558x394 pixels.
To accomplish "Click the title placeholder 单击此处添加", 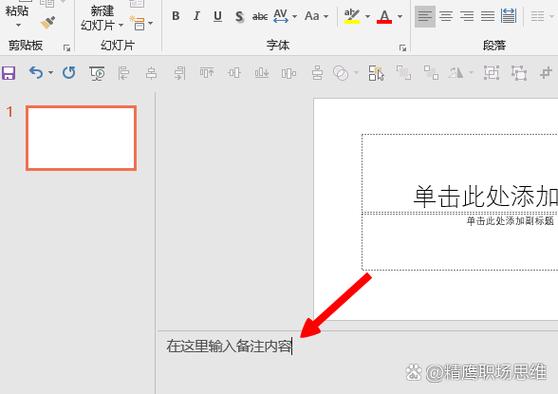I will [485, 196].
